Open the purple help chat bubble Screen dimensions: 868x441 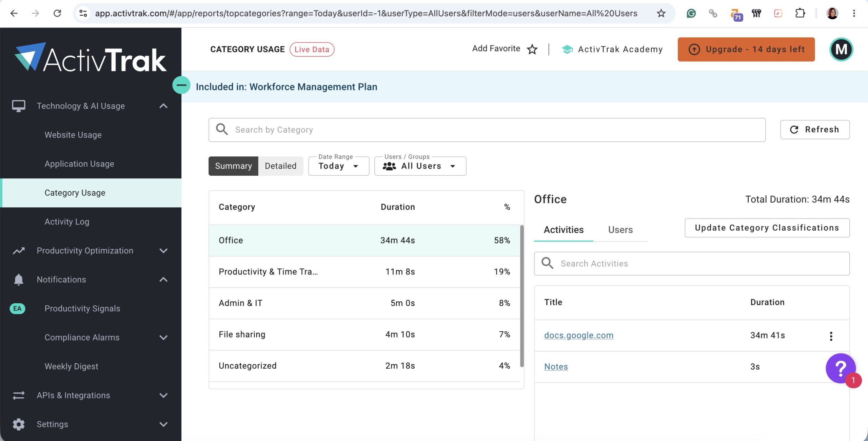pos(841,368)
